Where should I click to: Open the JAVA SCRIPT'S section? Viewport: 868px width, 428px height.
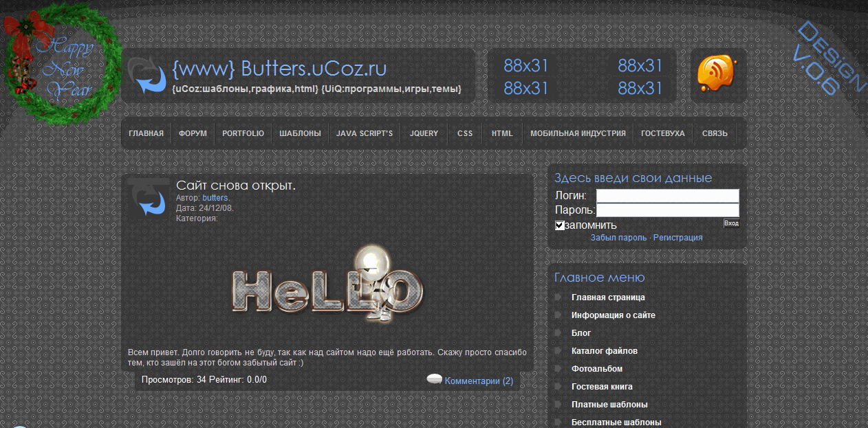coord(365,133)
